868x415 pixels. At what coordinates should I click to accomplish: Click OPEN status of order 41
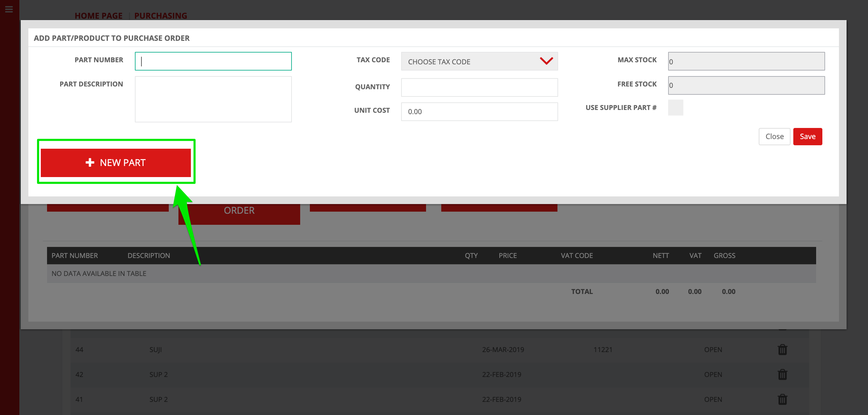[713, 399]
